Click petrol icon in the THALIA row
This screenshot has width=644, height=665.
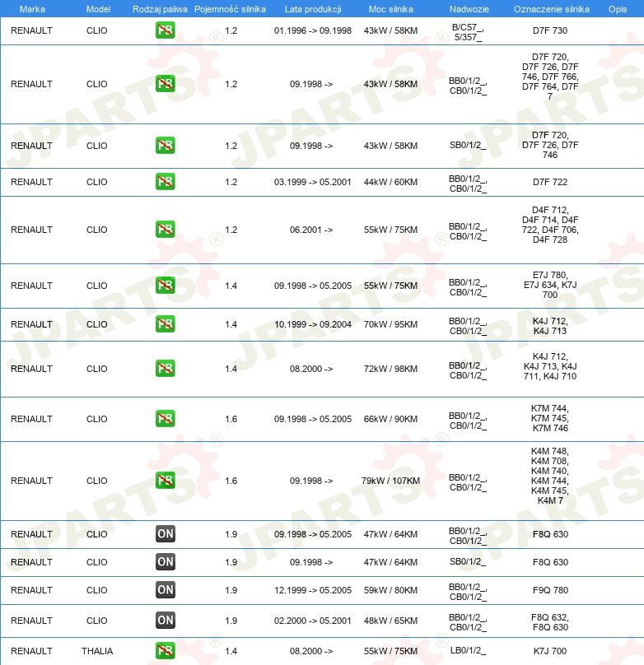tap(165, 650)
